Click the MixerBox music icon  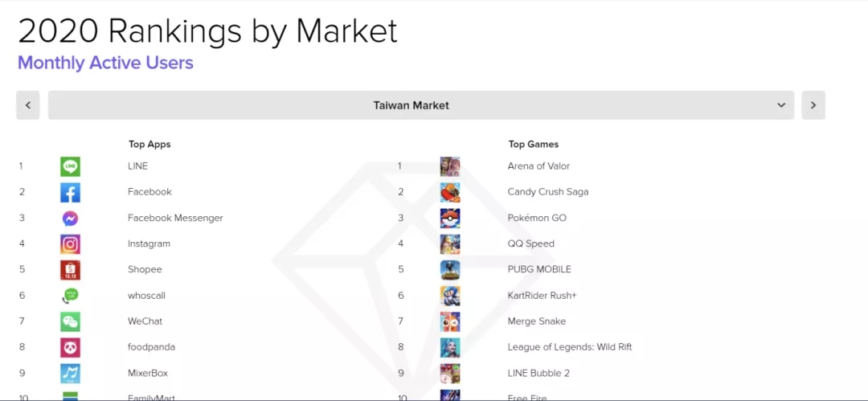70,373
